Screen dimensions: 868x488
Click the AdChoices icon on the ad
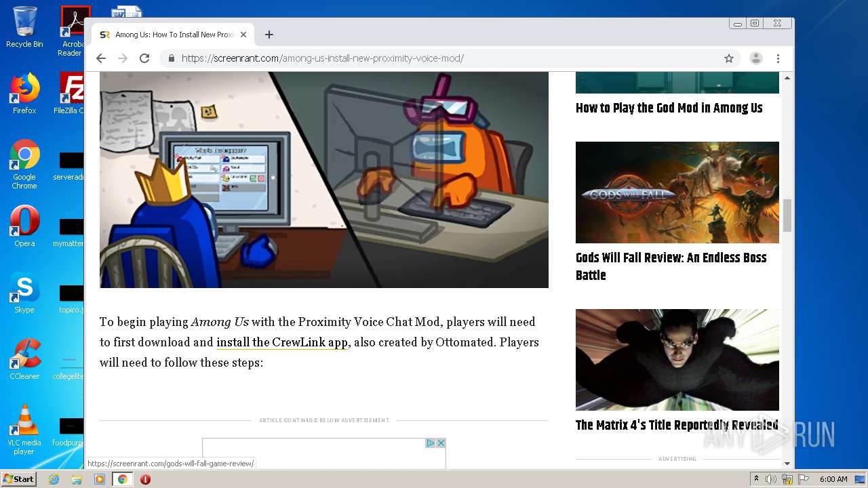[430, 443]
